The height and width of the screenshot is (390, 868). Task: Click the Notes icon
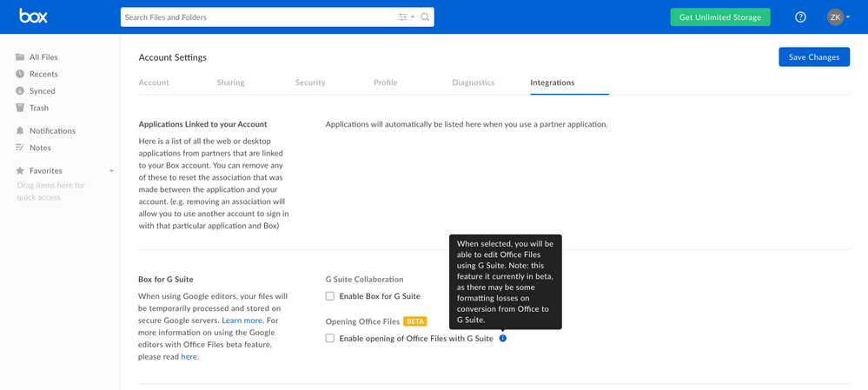[x=20, y=147]
